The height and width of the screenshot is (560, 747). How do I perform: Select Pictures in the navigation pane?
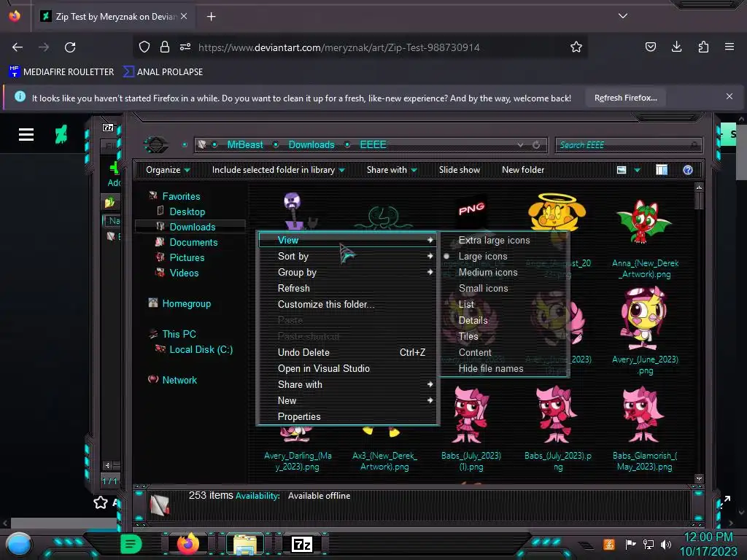tap(187, 257)
